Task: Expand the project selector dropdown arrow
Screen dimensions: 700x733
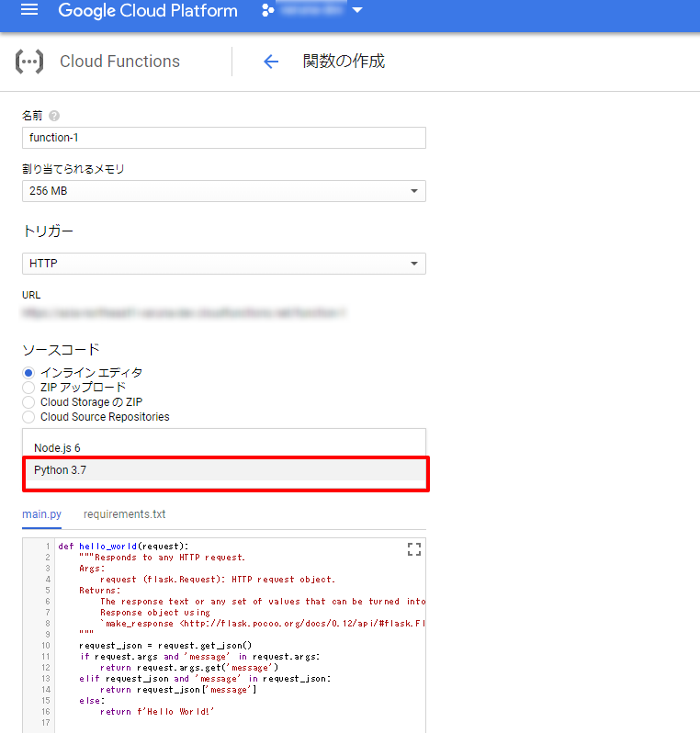Action: pos(357,10)
